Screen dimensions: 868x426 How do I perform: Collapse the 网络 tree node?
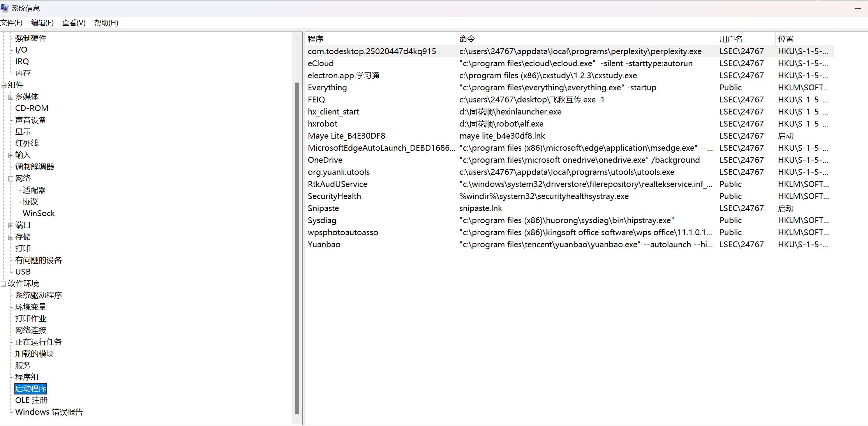11,179
